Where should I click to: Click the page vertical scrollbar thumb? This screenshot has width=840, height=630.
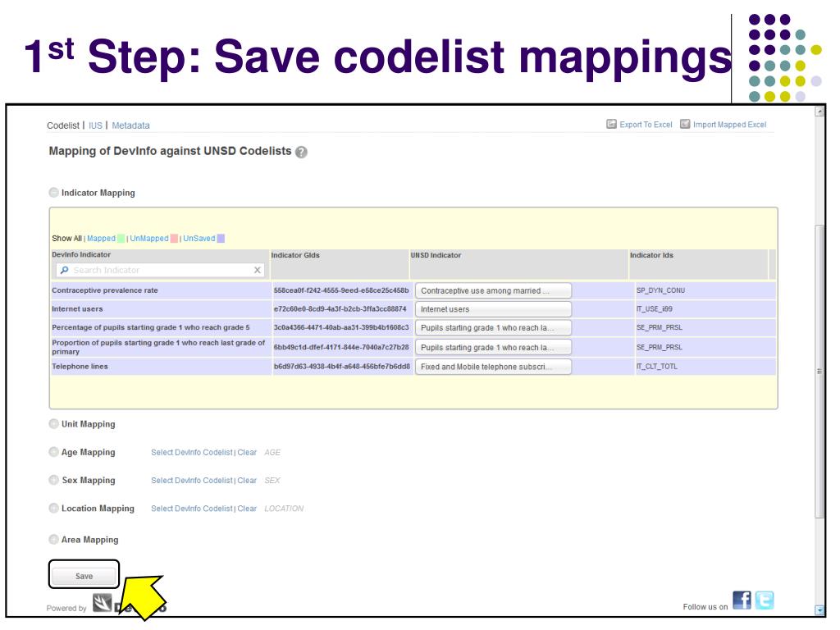coord(819,371)
